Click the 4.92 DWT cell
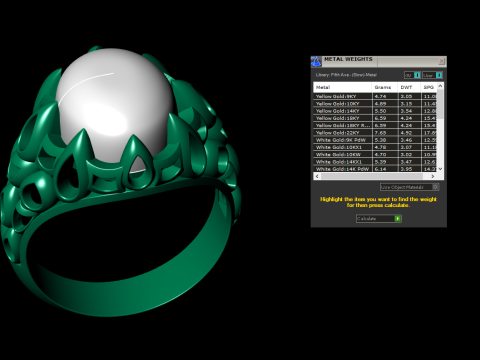 point(409,133)
